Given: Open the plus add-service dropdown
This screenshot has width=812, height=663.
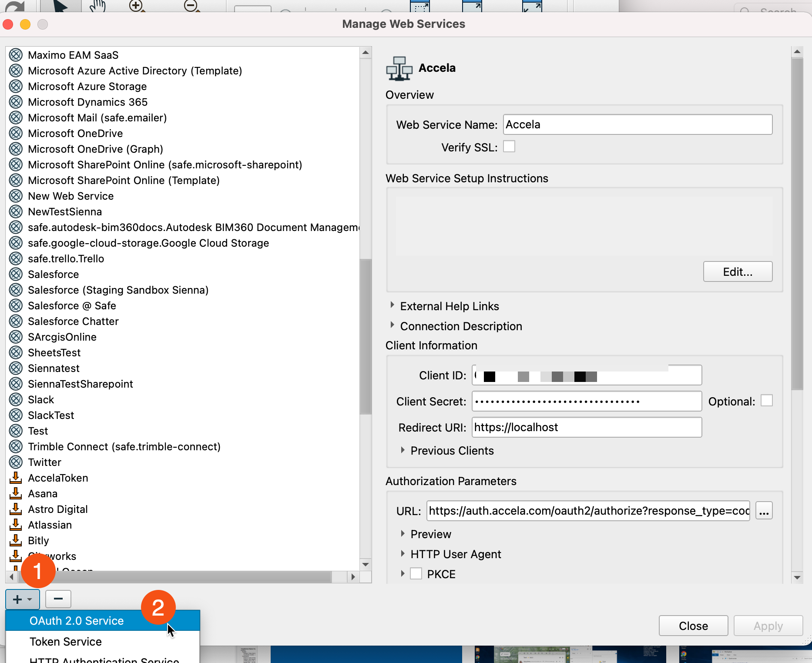Looking at the screenshot, I should point(23,599).
